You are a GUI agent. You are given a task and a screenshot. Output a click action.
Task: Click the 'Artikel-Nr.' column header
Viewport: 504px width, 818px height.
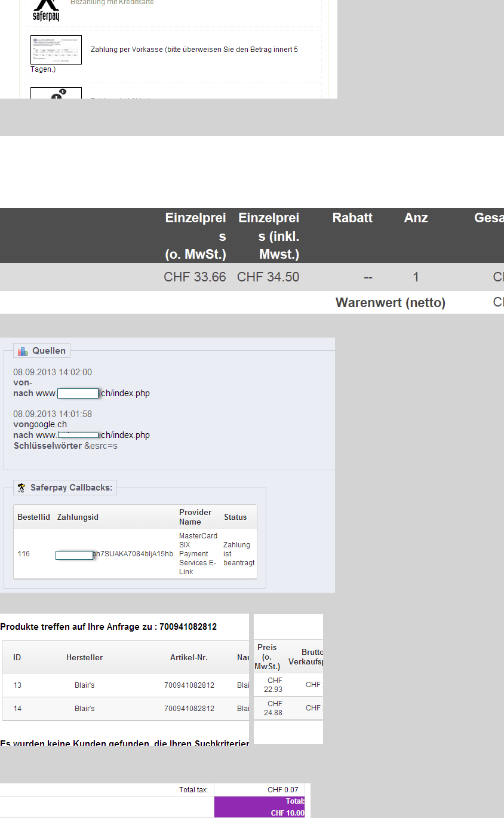point(189,657)
